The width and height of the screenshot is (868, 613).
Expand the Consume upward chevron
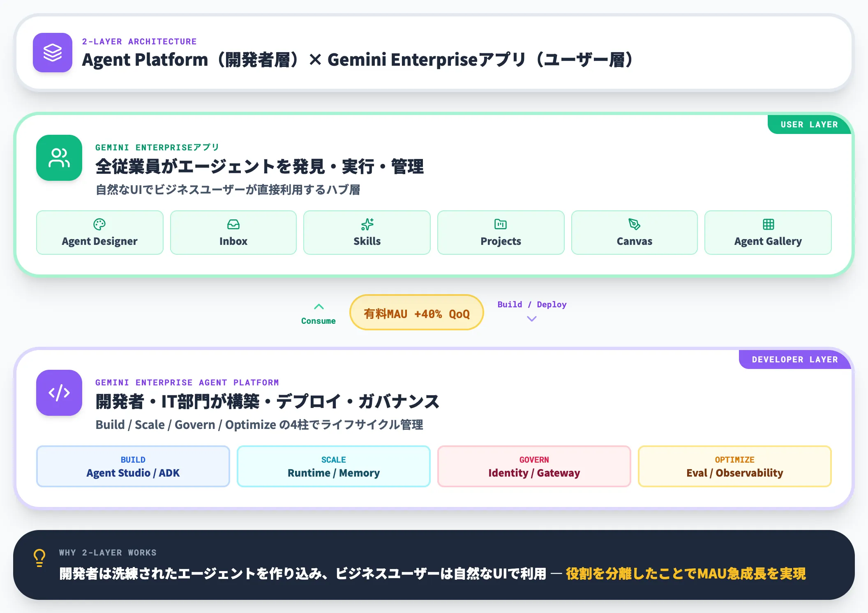click(x=318, y=306)
